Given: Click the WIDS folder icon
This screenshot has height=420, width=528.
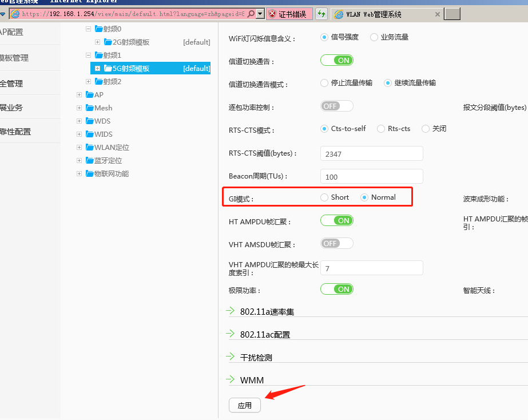Looking at the screenshot, I should click(90, 134).
